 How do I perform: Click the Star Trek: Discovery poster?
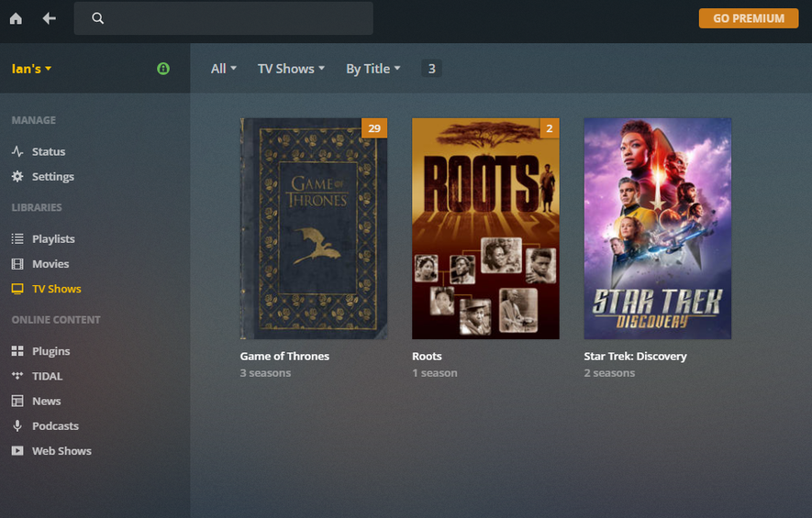(658, 228)
